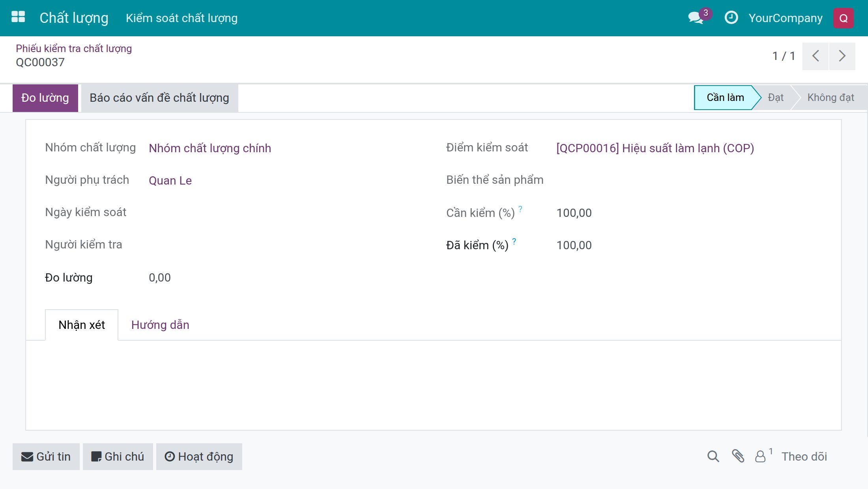Click Hoạt động schedule activity button
The image size is (868, 489).
(x=199, y=457)
